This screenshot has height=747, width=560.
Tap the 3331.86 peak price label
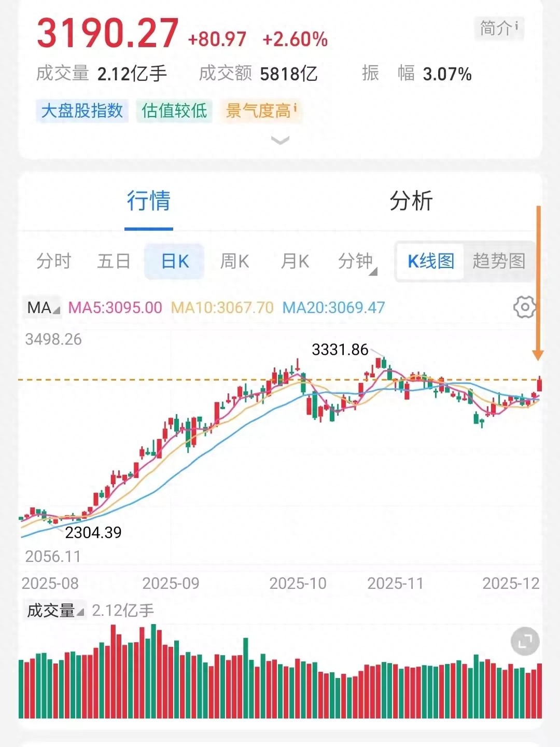(x=340, y=350)
